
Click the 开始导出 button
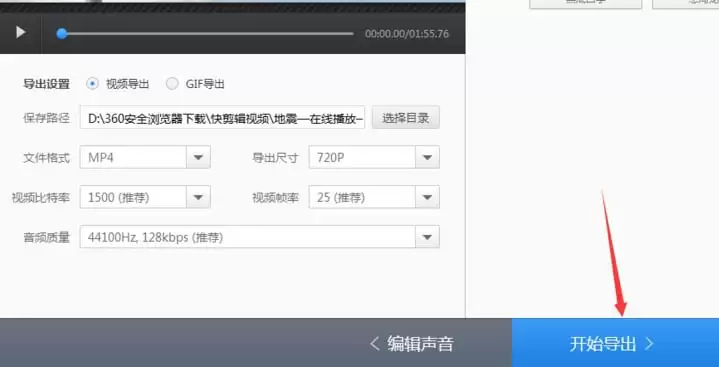[x=615, y=343]
